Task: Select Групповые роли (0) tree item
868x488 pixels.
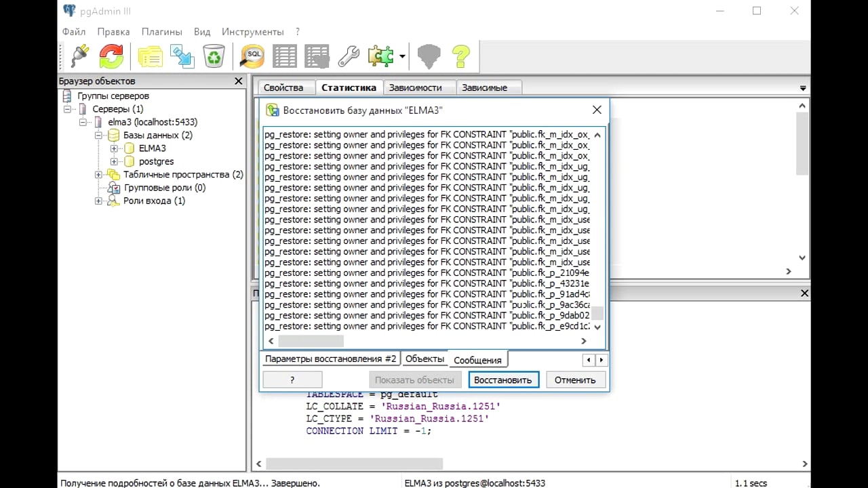Action: (x=165, y=188)
